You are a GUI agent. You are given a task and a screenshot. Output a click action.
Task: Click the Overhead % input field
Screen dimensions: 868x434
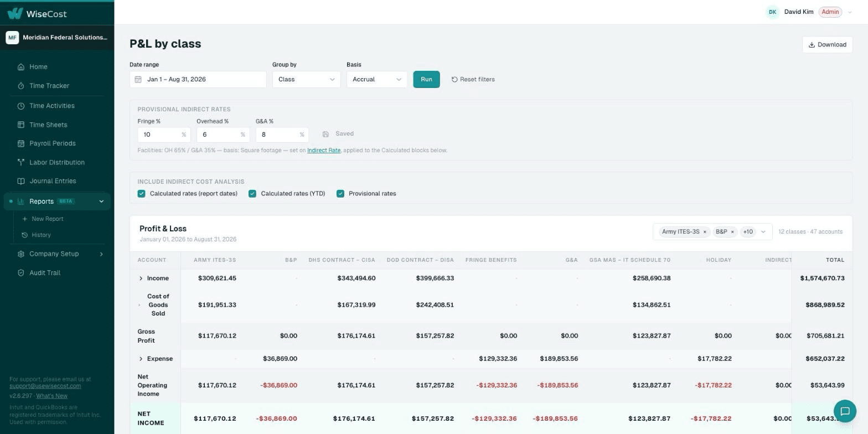pyautogui.click(x=223, y=135)
